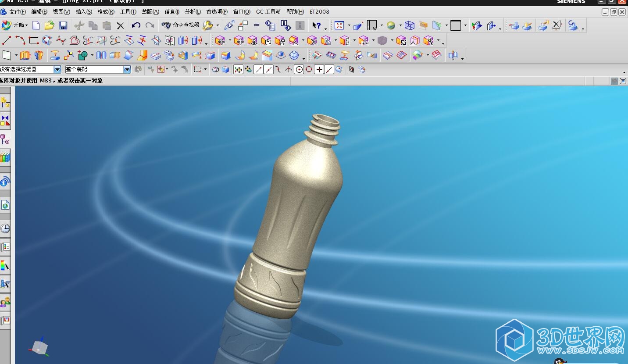Open the Preferences (首选项) menu
Viewport: 628px width, 364px height.
pos(217,12)
